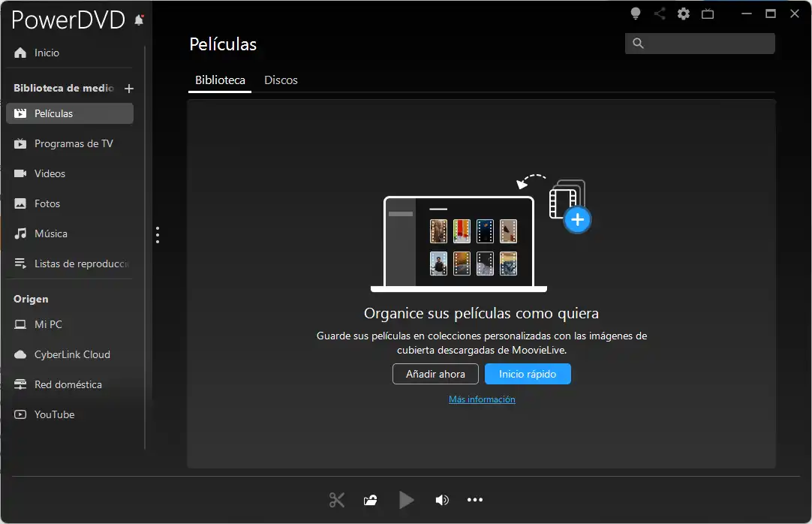Click the Inicio home icon

(x=20, y=53)
